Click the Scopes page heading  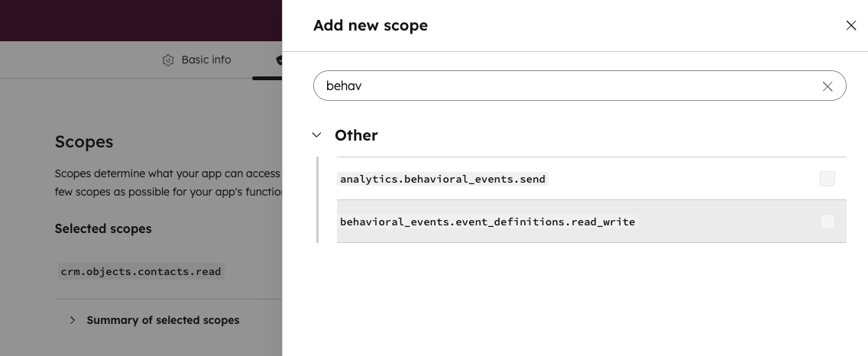84,141
